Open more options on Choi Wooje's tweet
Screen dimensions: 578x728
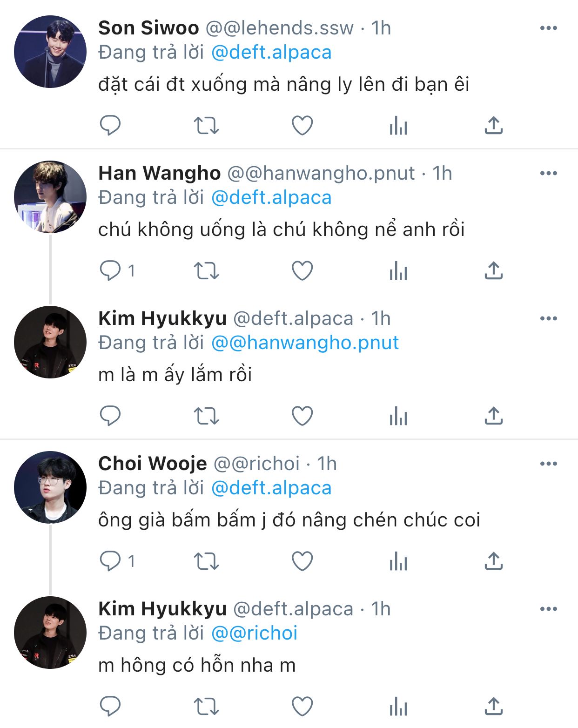[549, 464]
